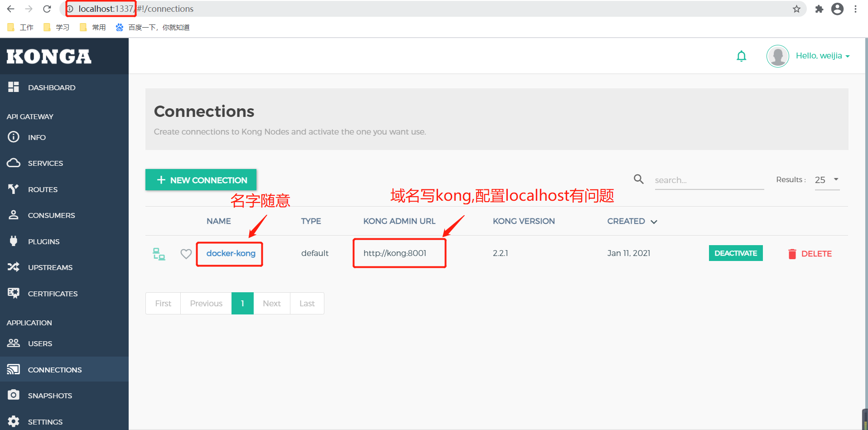This screenshot has width=868, height=430.
Task: Open the docker-kong connection link
Action: point(230,253)
